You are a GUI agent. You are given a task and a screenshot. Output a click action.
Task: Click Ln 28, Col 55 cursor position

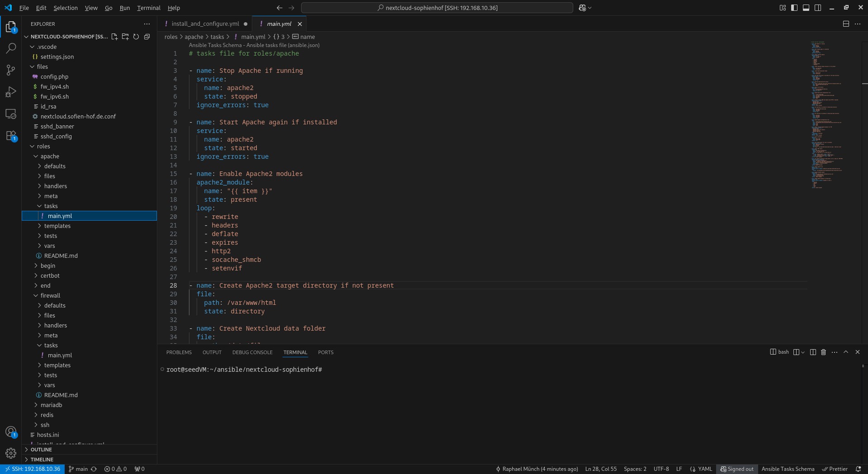click(x=601, y=469)
